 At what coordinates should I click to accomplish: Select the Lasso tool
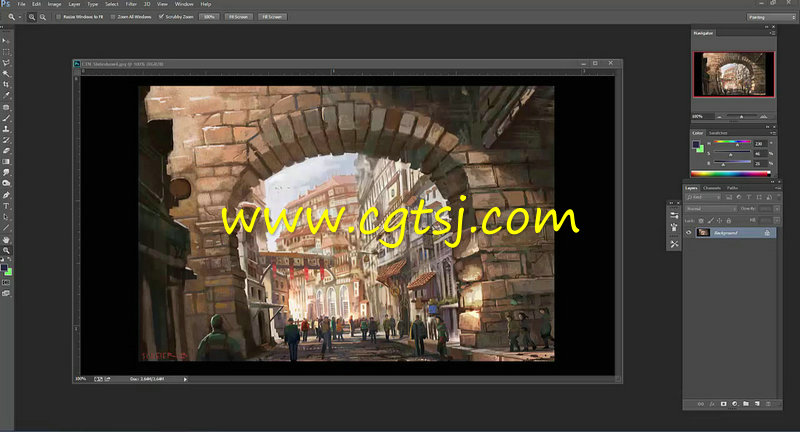click(x=6, y=63)
